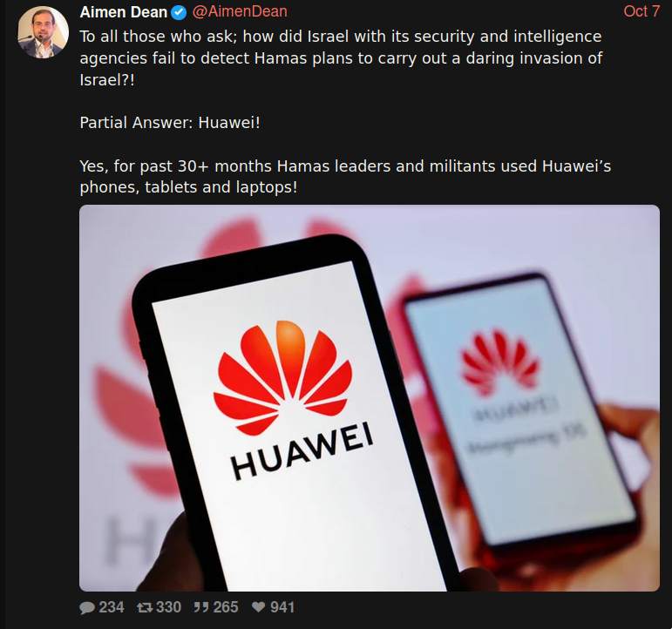
Task: Click the 234 replies count
Action: click(x=112, y=607)
